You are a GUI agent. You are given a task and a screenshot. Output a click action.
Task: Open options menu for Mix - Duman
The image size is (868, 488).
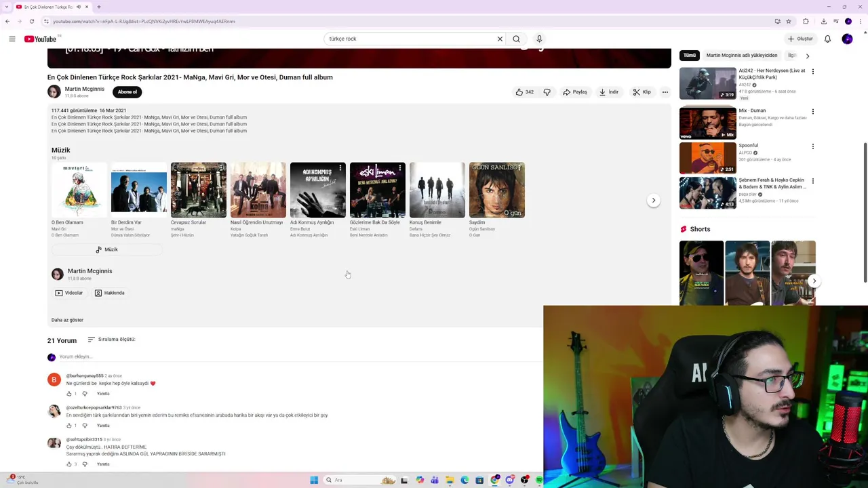click(813, 112)
